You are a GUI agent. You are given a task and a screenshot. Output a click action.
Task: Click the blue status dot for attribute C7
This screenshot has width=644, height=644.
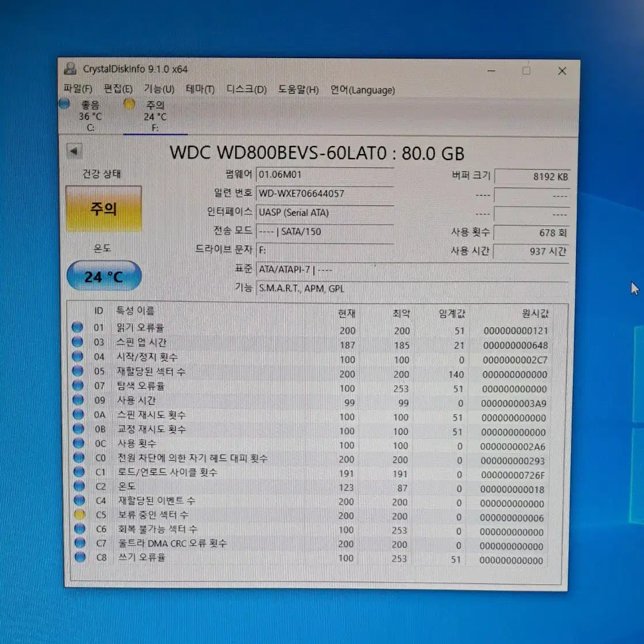[x=80, y=543]
